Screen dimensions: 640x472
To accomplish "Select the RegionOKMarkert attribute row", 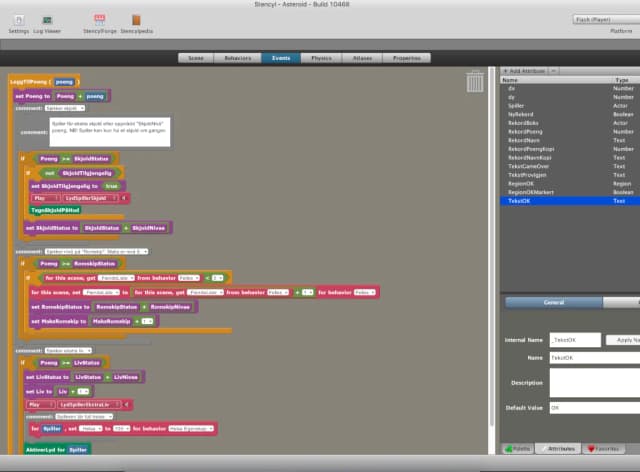I will pos(570,192).
